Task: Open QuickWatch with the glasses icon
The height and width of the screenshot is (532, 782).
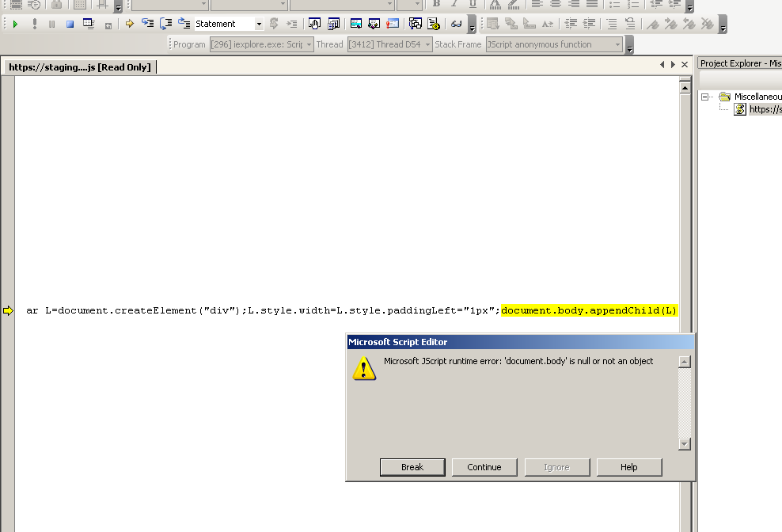Action: 457,24
